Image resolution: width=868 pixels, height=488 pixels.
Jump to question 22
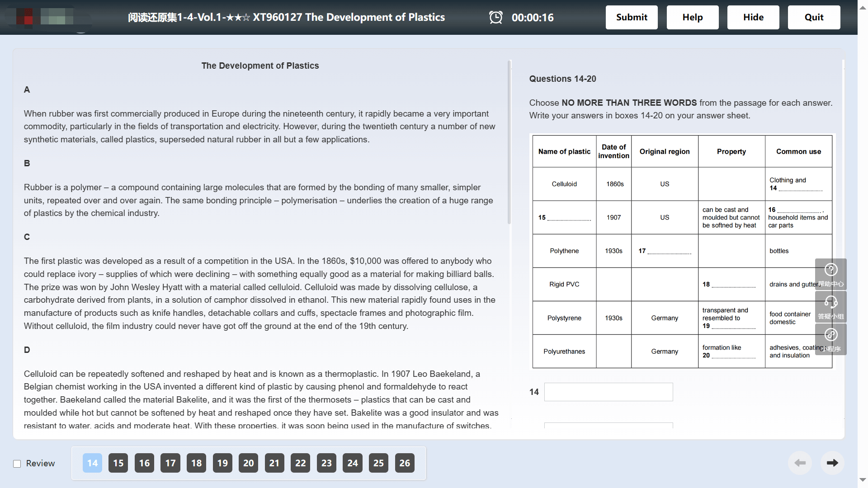[x=301, y=463]
